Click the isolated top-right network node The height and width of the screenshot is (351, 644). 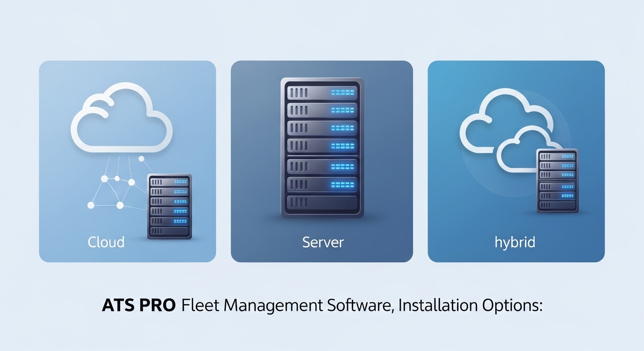pos(141,159)
